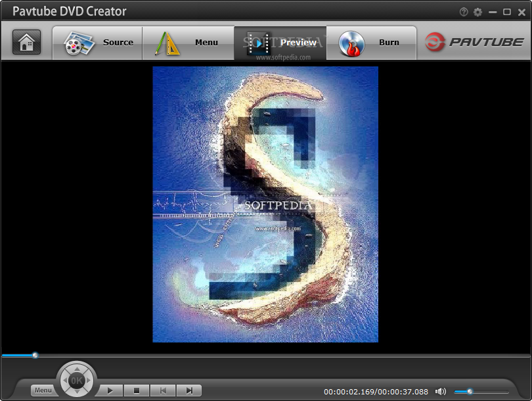Viewport: 532px width, 401px height.
Task: Switch to the Menu tab
Action: (x=188, y=43)
